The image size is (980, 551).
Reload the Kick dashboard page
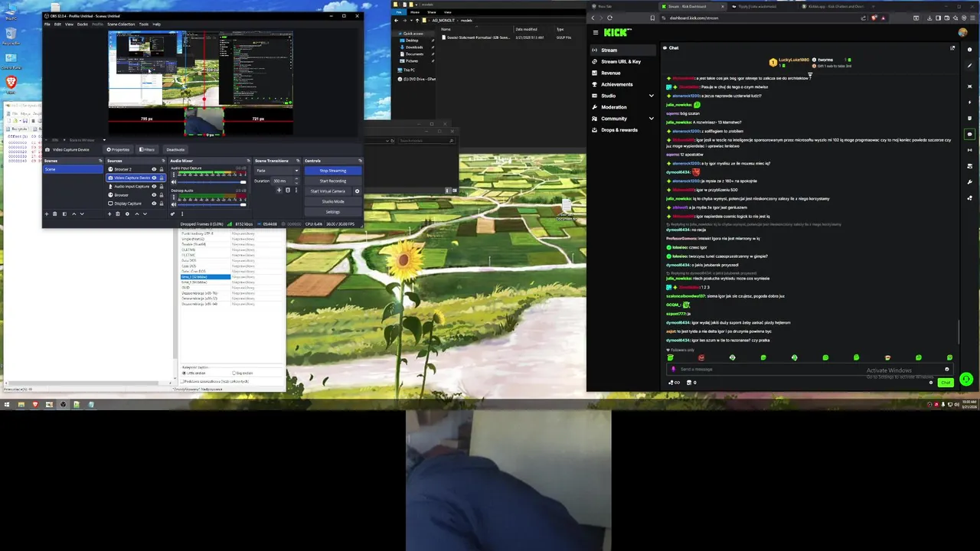pos(609,18)
